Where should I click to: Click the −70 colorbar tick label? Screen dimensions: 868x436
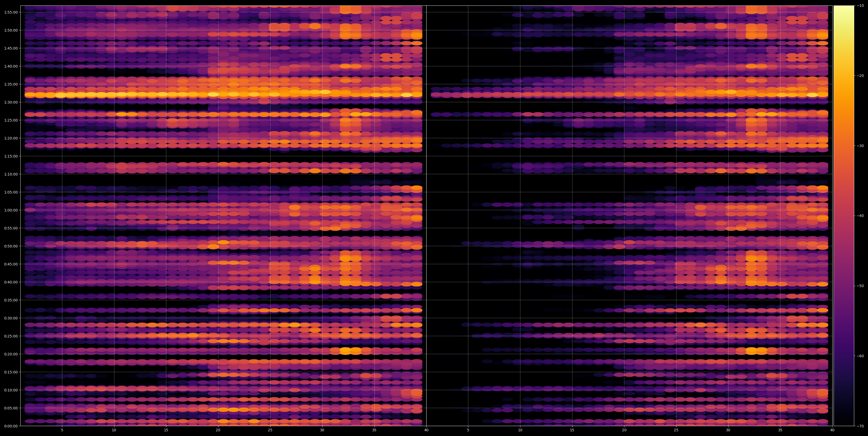pyautogui.click(x=860, y=426)
